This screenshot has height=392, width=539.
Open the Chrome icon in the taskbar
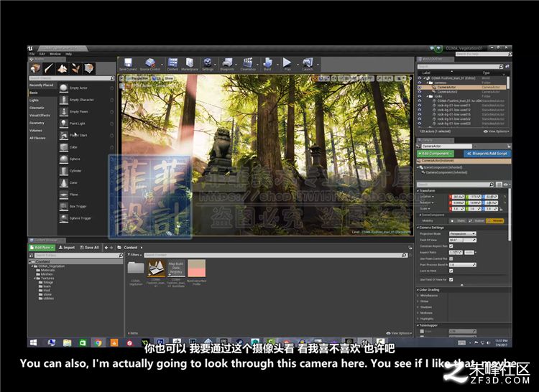coord(98,342)
